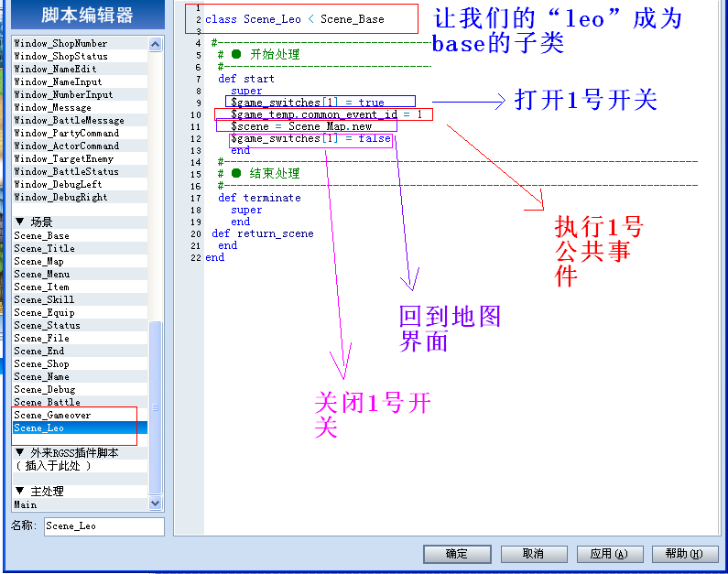Image resolution: width=728 pixels, height=574 pixels.
Task: Grab the script list scrollbar thumb
Action: pyautogui.click(x=156, y=407)
